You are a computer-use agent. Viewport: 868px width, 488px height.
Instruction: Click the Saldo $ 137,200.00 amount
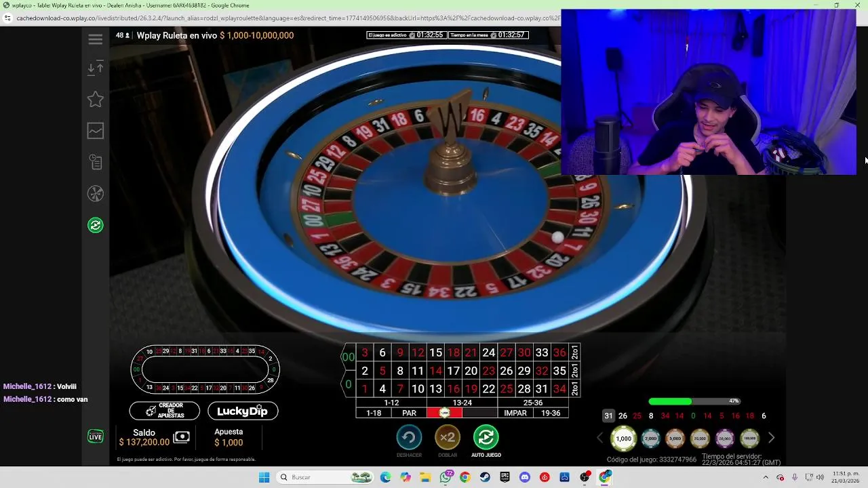144,443
